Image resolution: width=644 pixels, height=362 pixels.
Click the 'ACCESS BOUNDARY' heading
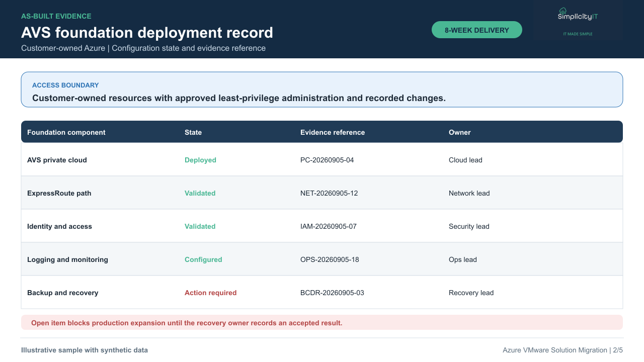[65, 85]
